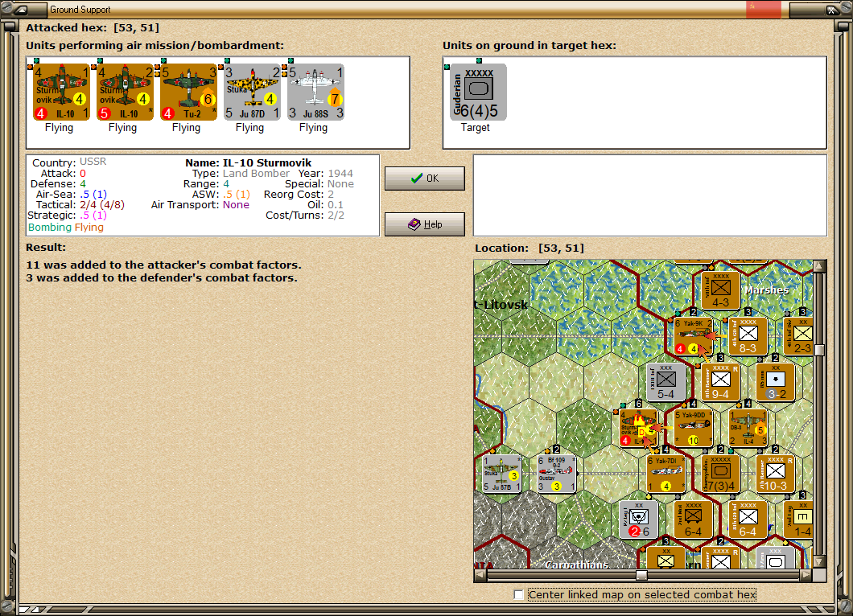Click the map's vertical scrollbar down arrow

tap(820, 561)
